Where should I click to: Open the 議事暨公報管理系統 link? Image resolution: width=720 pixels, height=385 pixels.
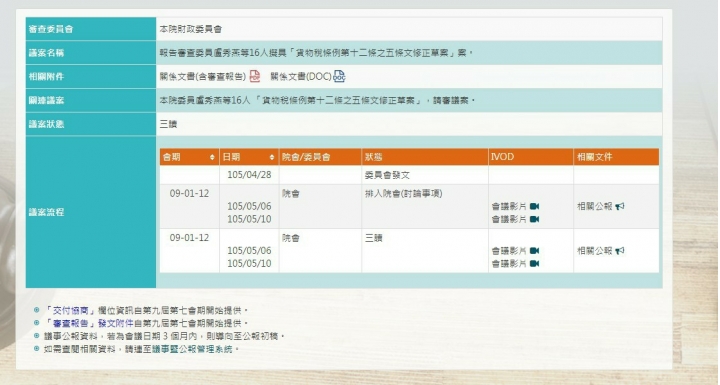193,349
